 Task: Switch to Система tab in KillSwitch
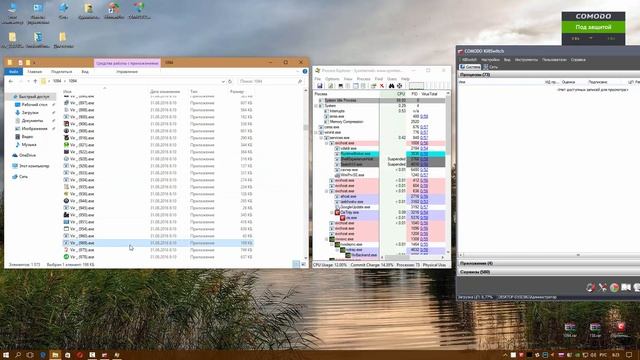point(470,67)
